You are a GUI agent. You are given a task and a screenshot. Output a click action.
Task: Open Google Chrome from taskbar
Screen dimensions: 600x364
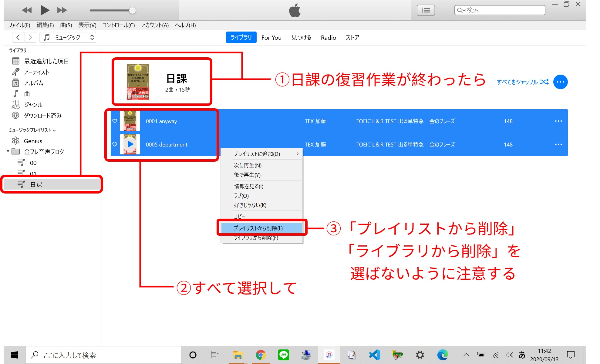click(x=261, y=355)
